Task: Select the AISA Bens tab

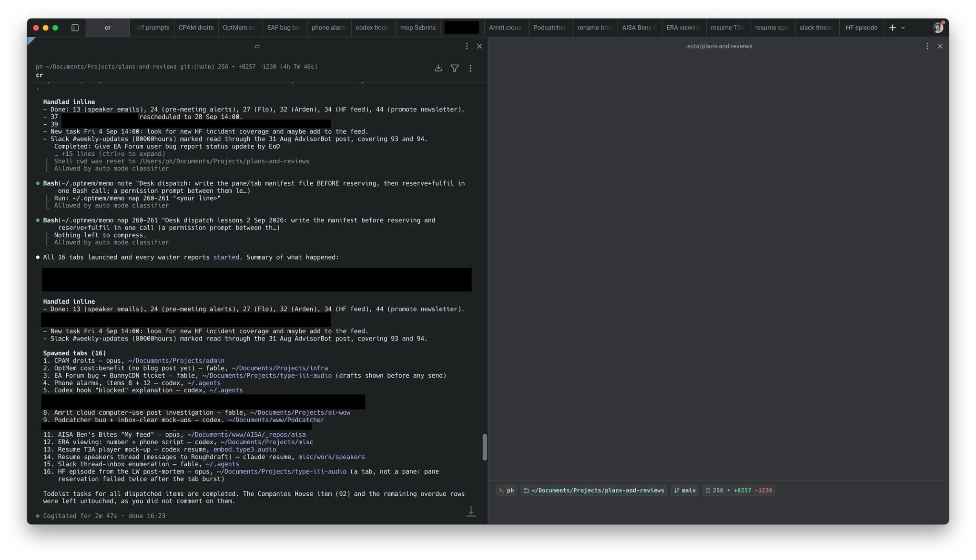Action: [639, 28]
